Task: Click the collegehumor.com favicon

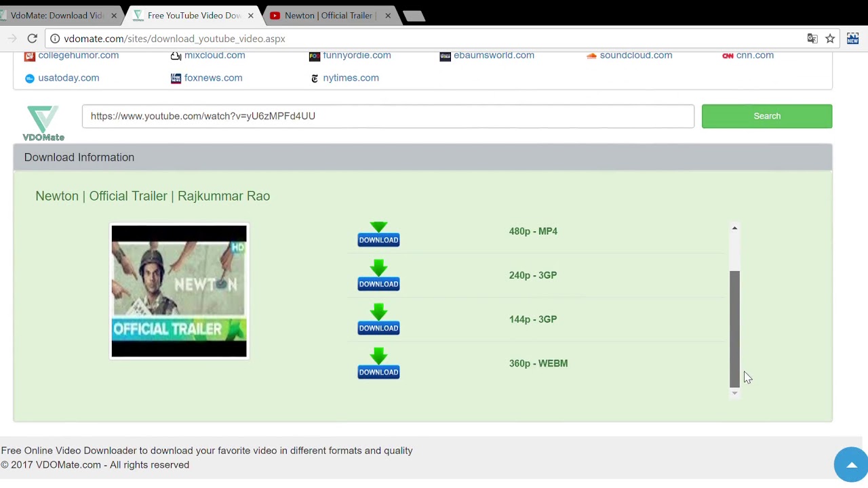Action: point(29,56)
